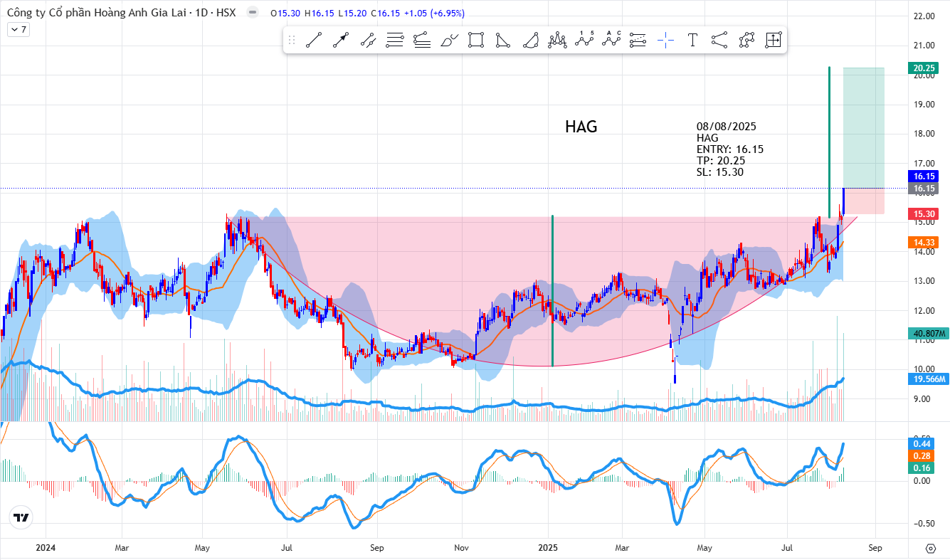Click the market status circle beside HSX
Screen dimensions: 950x560
[252, 12]
